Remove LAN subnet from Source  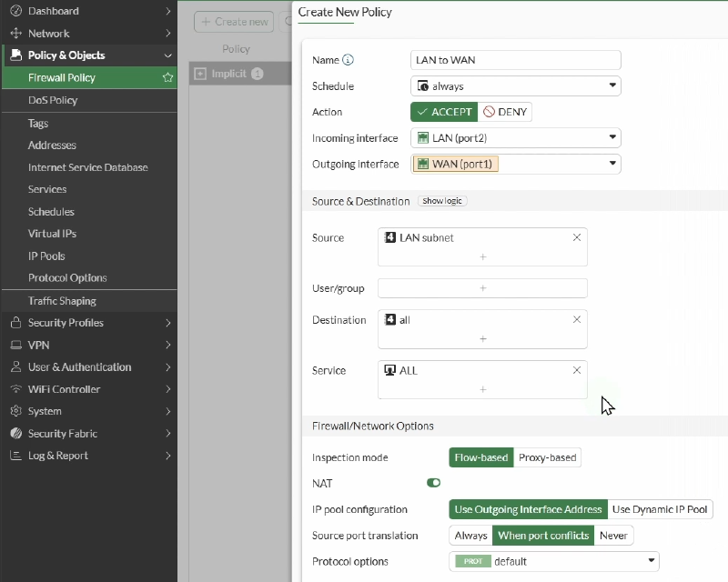point(577,237)
